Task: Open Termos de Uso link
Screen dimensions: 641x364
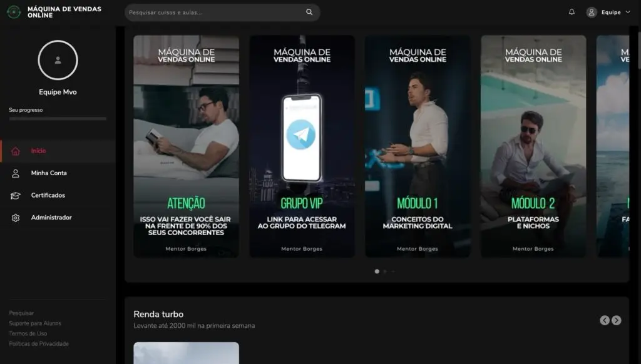Action: (x=28, y=333)
